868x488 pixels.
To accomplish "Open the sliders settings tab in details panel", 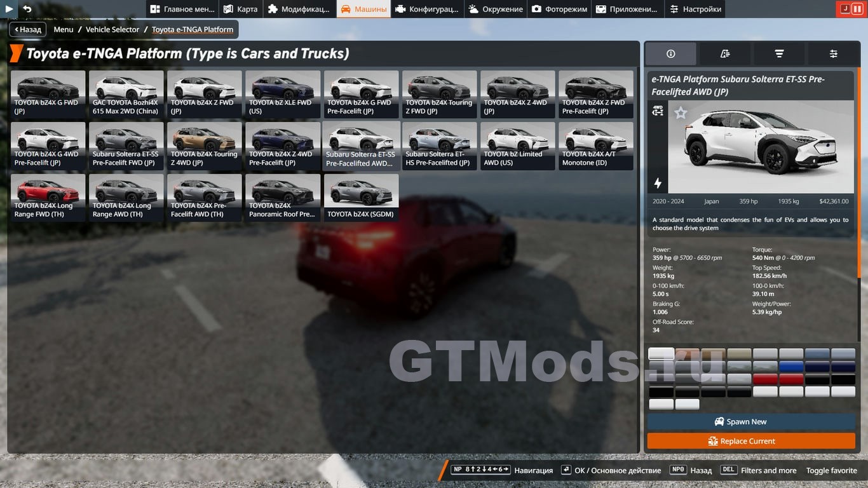I will [x=833, y=54].
